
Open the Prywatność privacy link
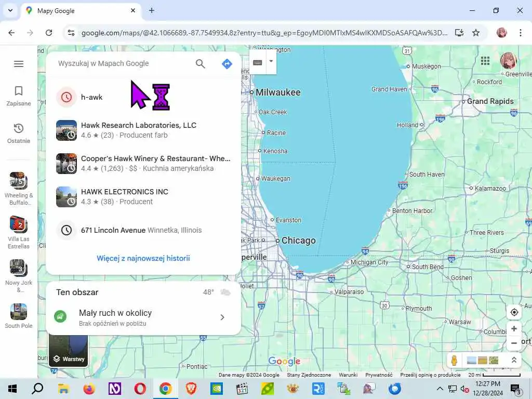pos(379,375)
